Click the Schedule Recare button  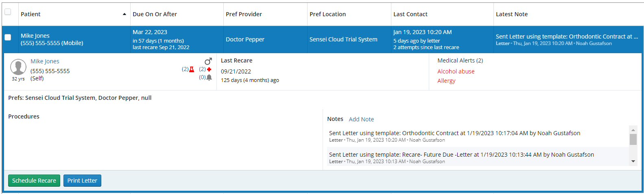(34, 181)
